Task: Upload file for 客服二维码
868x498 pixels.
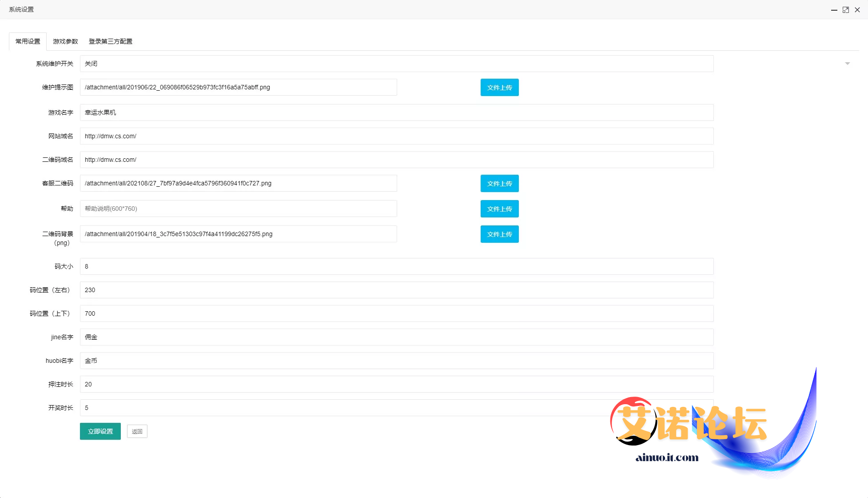Action: (x=499, y=184)
